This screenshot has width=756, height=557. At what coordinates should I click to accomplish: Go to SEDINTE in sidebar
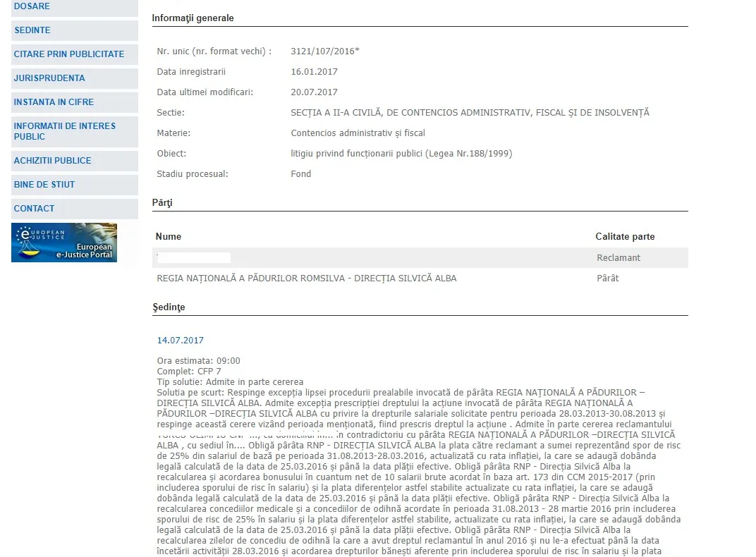click(75, 30)
